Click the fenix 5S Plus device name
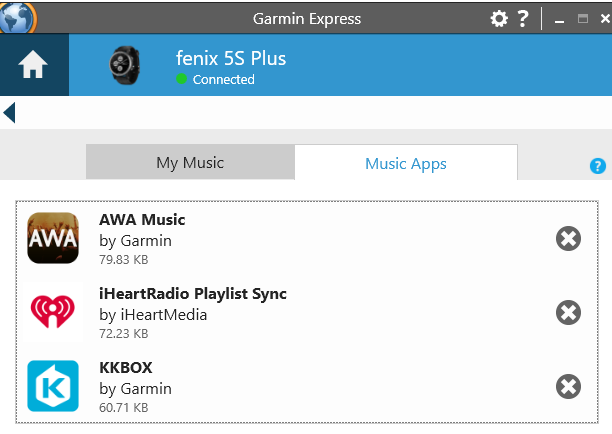Viewport: 612px width, 434px height. pos(231,58)
